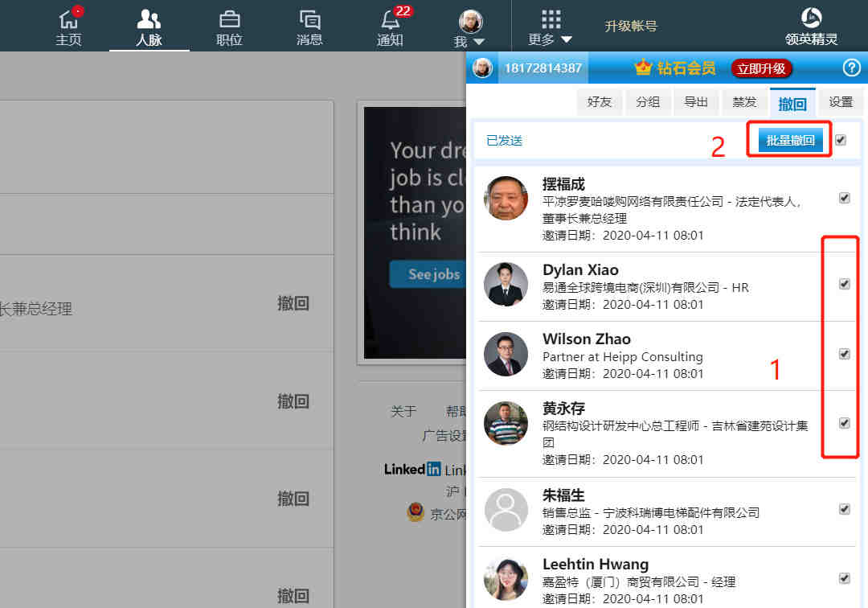Switch to the 好友 tab

click(600, 102)
